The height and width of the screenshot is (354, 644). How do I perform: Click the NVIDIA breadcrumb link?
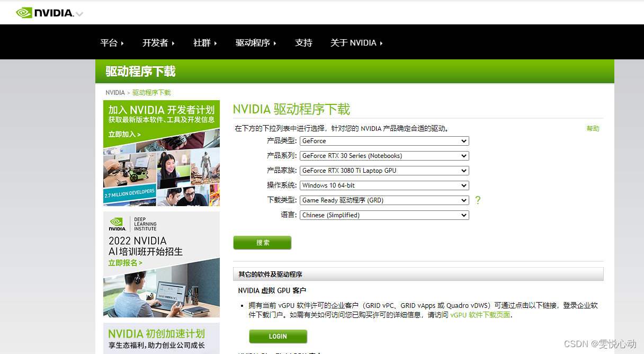tap(115, 93)
